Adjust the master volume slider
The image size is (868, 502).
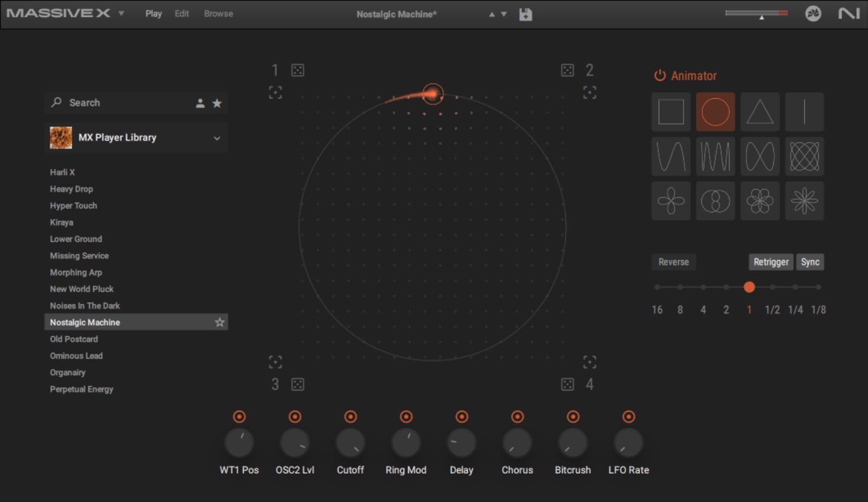(x=756, y=13)
